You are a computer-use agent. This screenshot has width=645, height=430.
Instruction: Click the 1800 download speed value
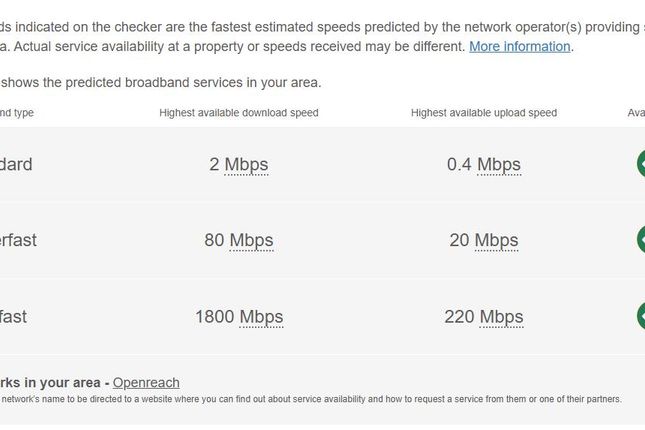coord(215,317)
